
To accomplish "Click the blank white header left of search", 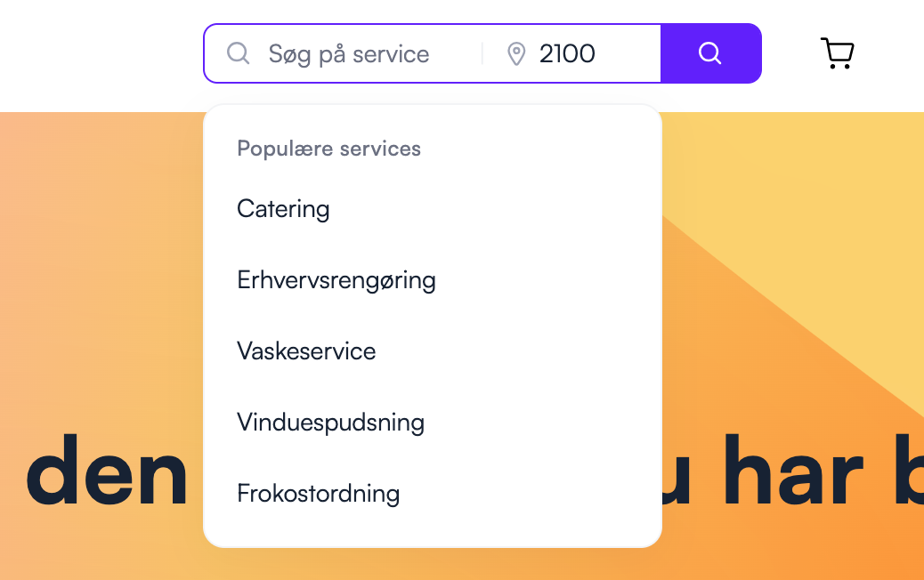I will (98, 53).
